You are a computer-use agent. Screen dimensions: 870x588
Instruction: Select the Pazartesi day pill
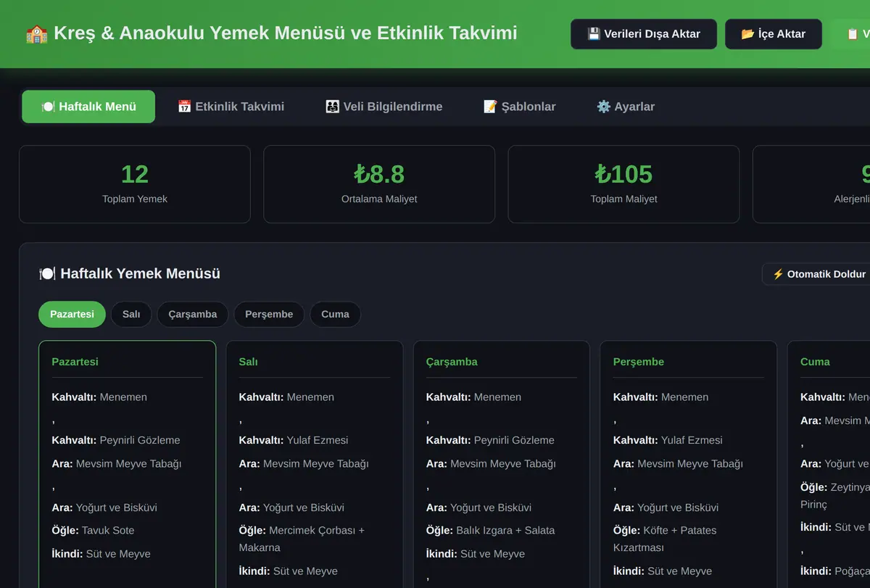(72, 314)
